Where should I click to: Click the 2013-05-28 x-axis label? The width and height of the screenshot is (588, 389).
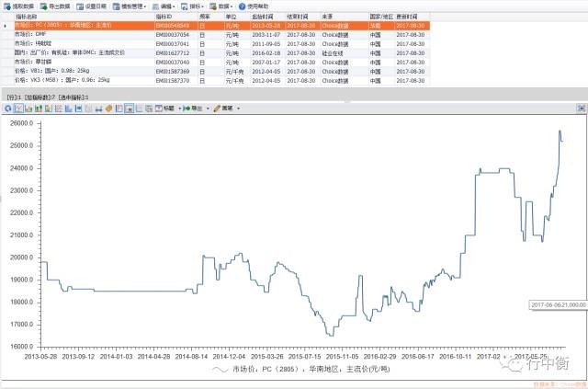click(40, 357)
